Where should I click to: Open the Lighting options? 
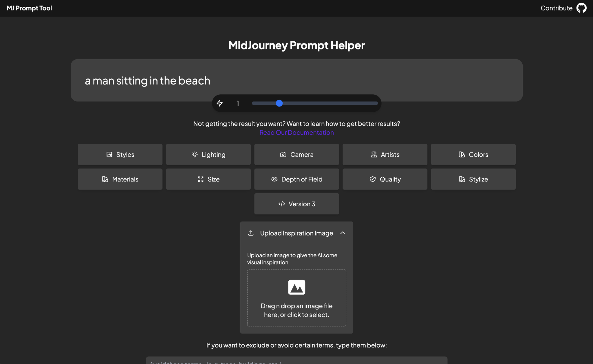(208, 155)
